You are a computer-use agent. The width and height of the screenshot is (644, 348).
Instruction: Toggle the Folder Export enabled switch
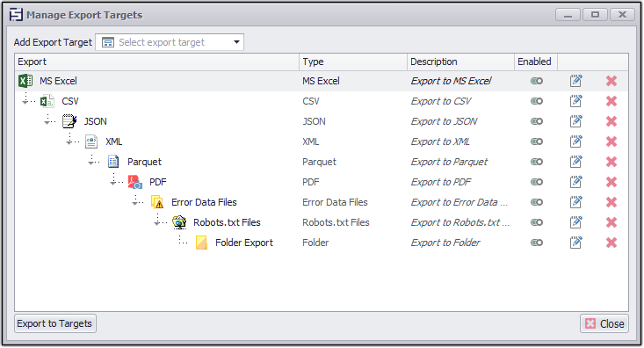[537, 243]
